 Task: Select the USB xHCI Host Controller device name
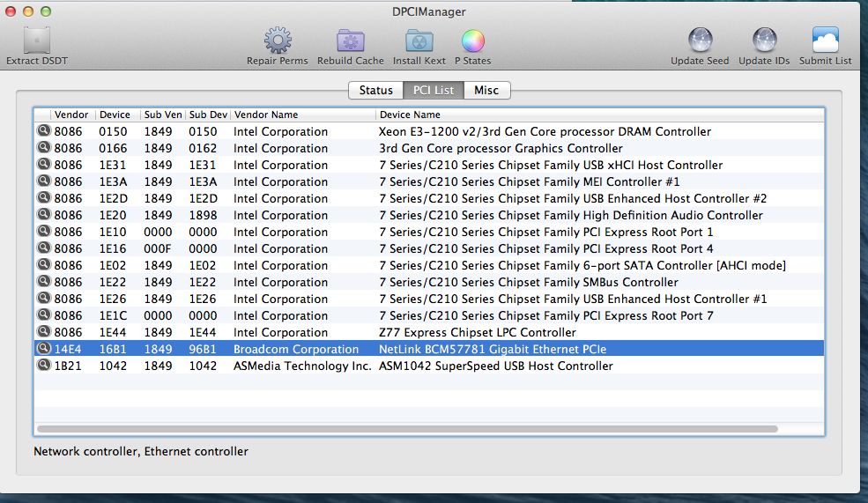pos(551,165)
